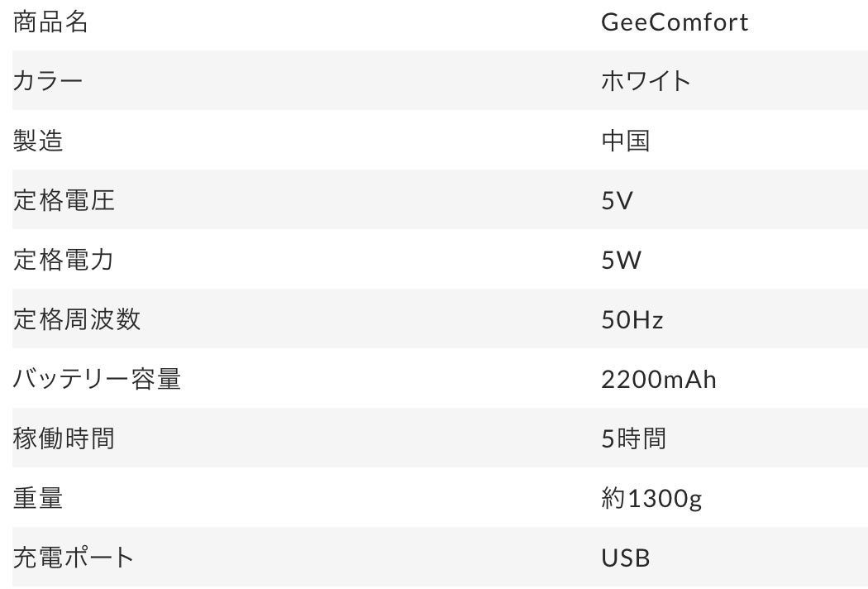Click the 充電ポート label
The image size is (868, 589).
74,558
